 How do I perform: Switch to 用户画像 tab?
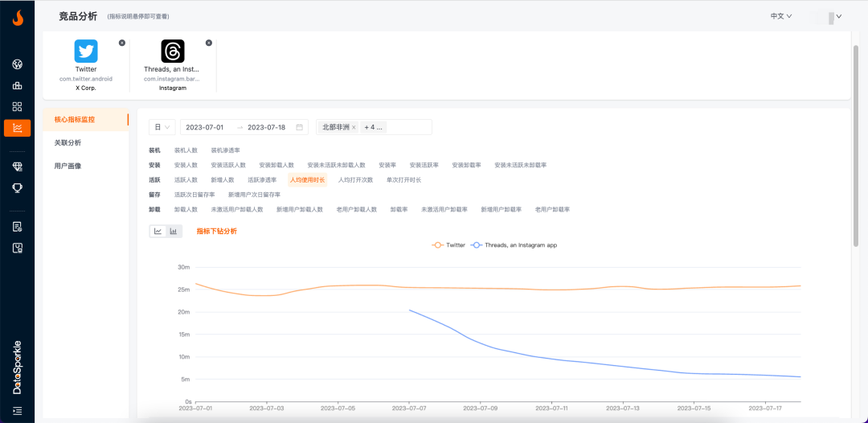[68, 166]
